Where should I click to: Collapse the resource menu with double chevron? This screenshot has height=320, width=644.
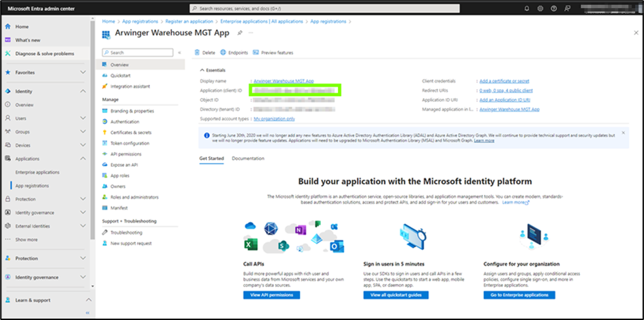click(x=180, y=52)
